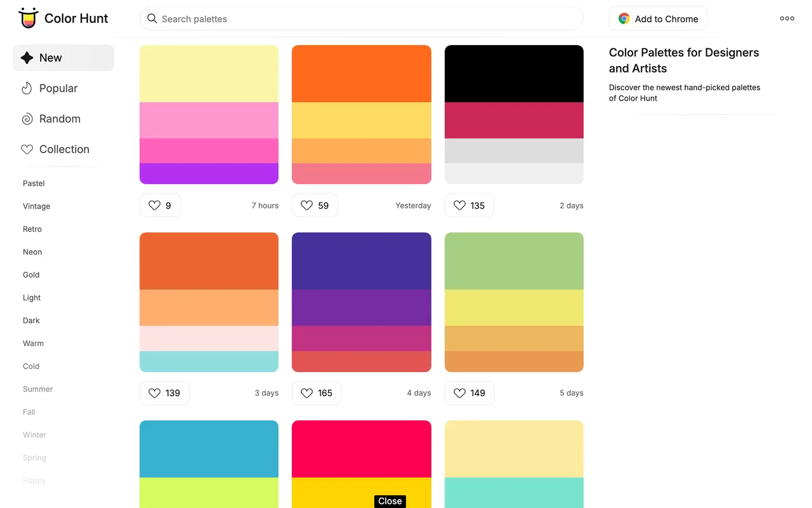Like the palette with 165 likes
Screen dimensions: 812x508
coord(317,393)
